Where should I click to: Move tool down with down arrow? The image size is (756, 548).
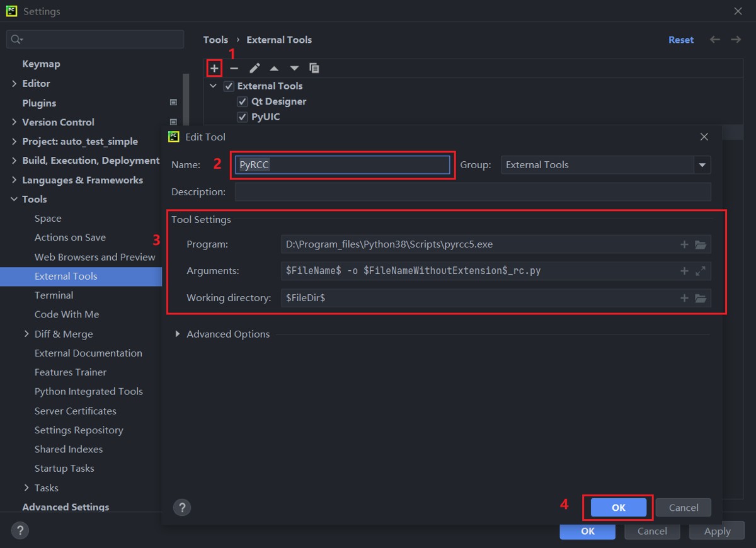(294, 68)
